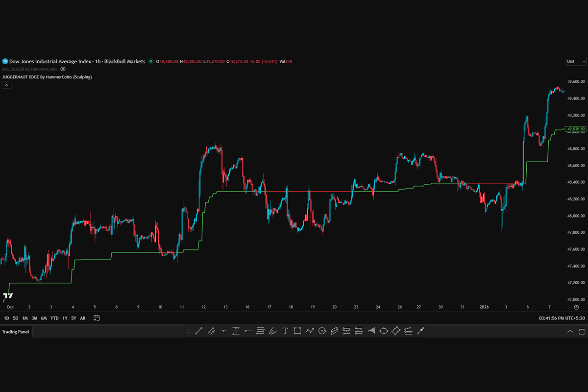Select the trend line drawing tool
Screen dimensions: 588x392
(x=198, y=331)
